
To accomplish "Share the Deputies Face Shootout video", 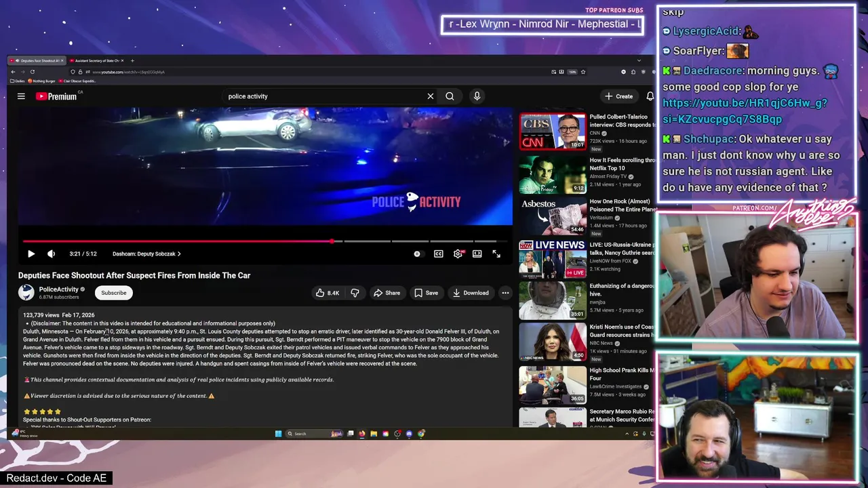I will click(x=387, y=293).
